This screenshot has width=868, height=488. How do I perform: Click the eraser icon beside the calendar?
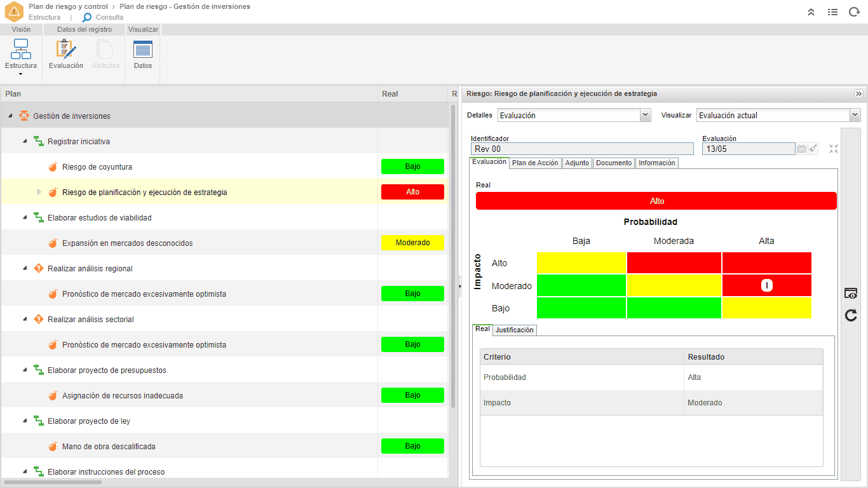coord(813,149)
